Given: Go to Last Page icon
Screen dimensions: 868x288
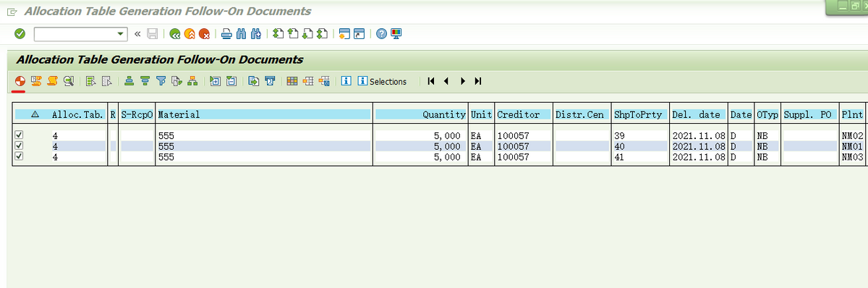Looking at the screenshot, I should 321,34.
